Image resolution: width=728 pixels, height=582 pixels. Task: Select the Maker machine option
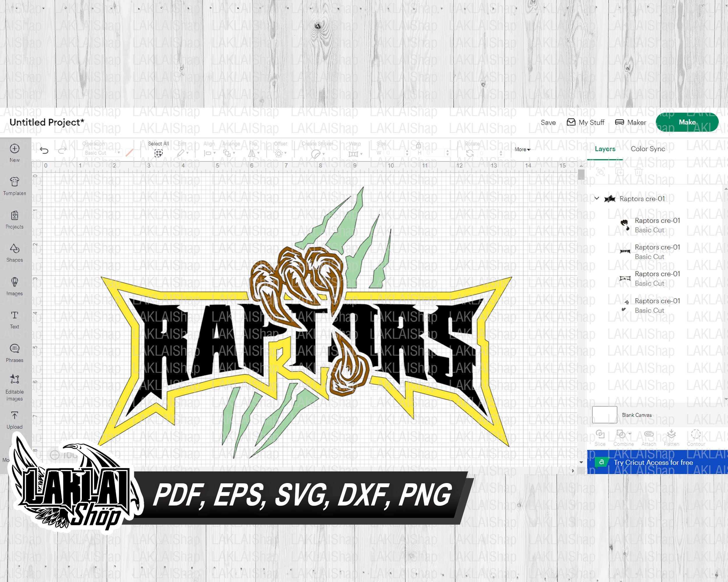[630, 122]
